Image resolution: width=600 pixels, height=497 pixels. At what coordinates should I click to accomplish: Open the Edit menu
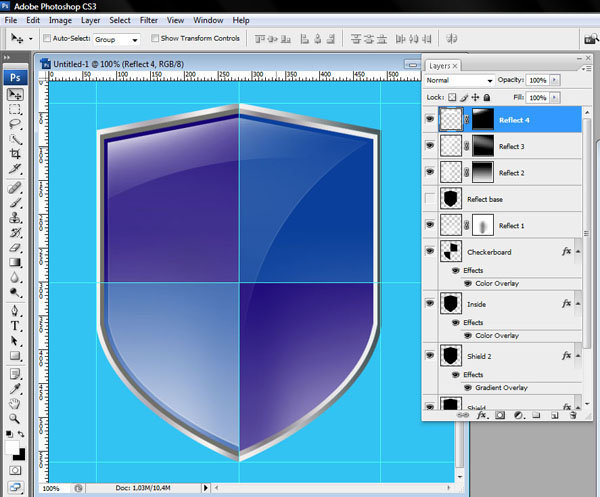pos(33,20)
